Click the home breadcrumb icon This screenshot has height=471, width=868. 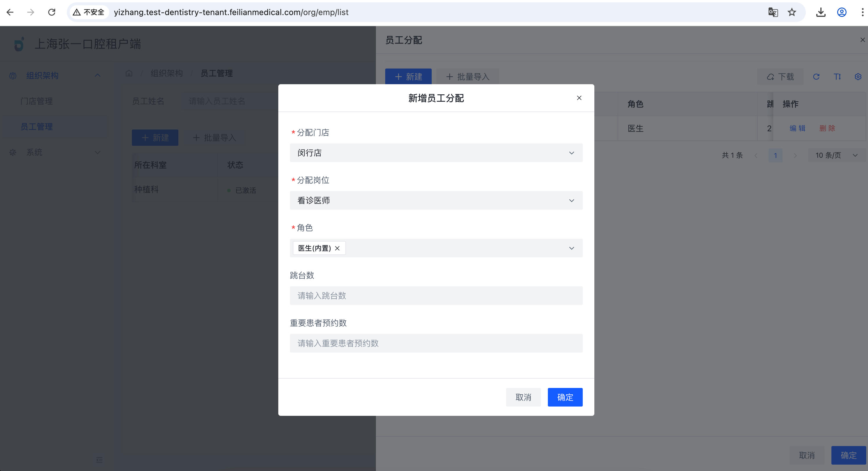click(x=129, y=73)
